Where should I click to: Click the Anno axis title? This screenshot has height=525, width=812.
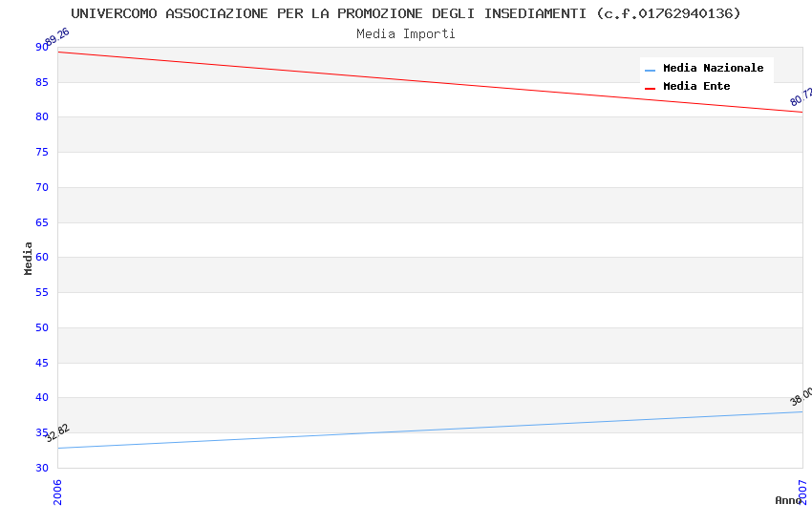point(787,500)
